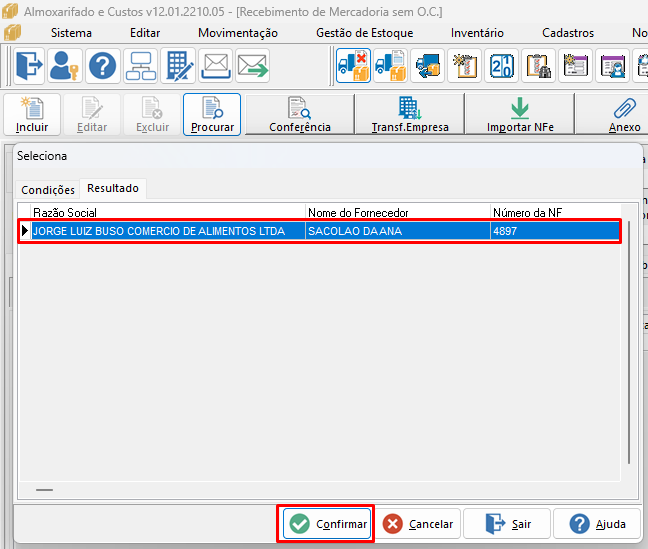
Task: Click the disabled Excluir toolbar button
Action: pyautogui.click(x=152, y=115)
